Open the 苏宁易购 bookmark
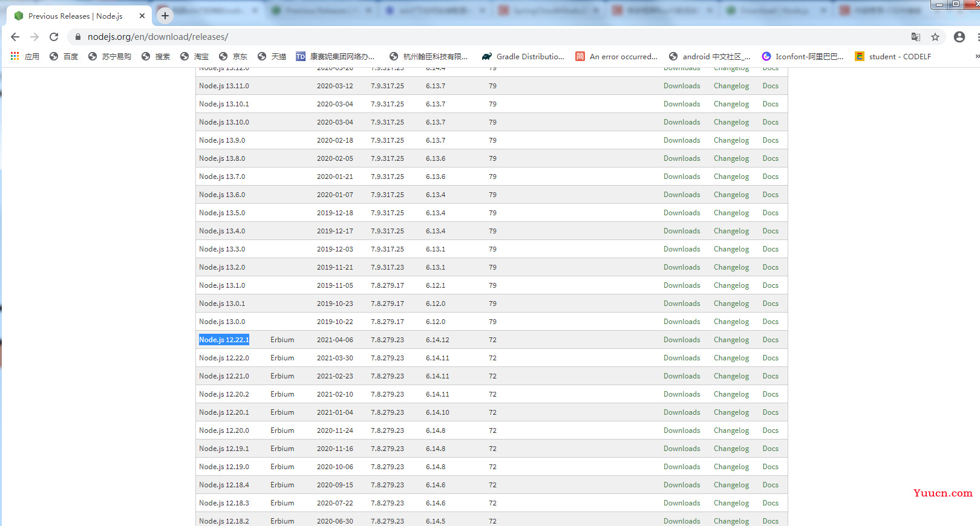 pos(109,56)
